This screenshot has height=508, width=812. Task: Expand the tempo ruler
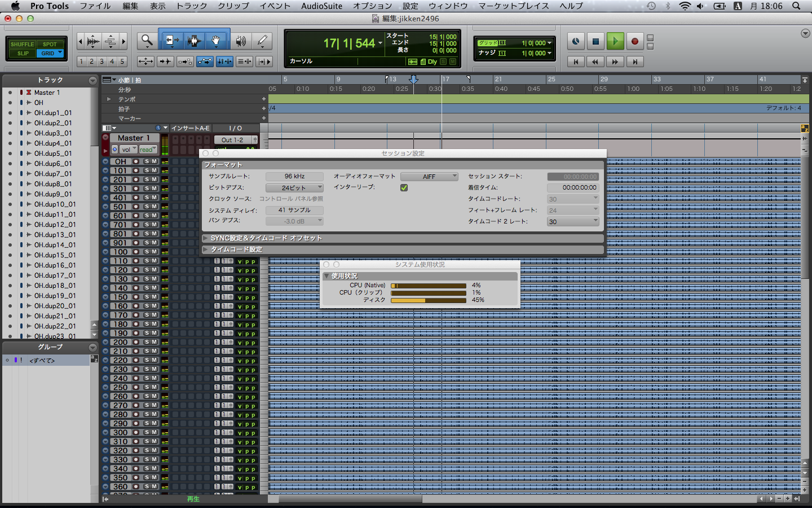tap(109, 99)
